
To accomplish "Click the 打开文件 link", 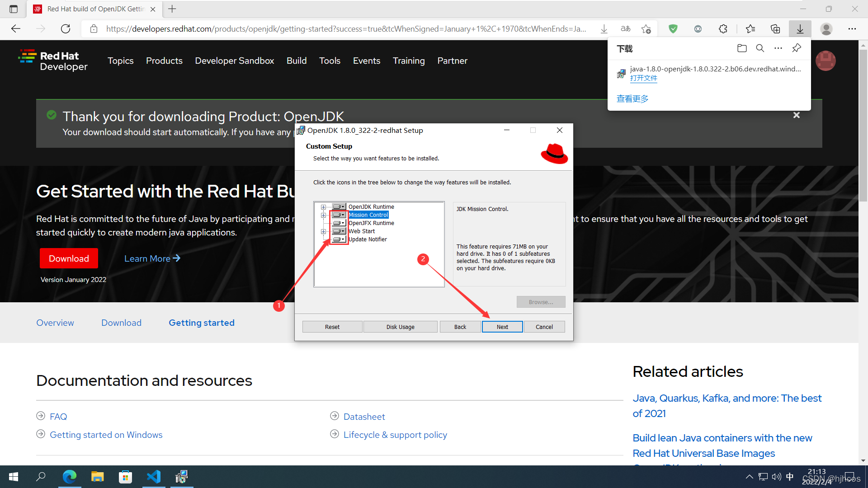I will click(643, 78).
